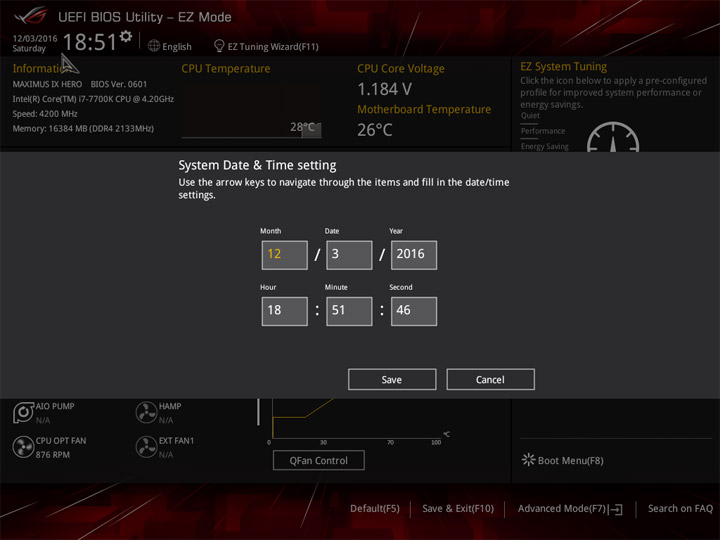Viewport: 720px width, 540px height.
Task: Click the CPU Core Voltage value 1.184 V
Action: pyautogui.click(x=384, y=89)
